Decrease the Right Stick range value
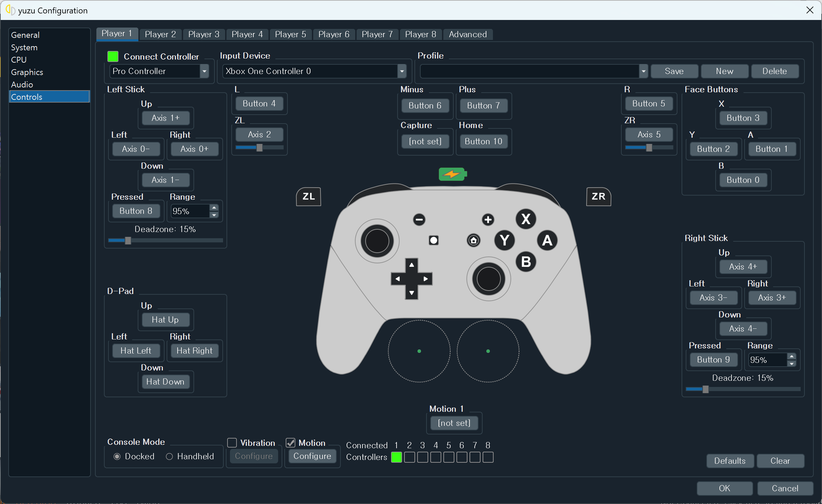The image size is (822, 504). point(792,364)
